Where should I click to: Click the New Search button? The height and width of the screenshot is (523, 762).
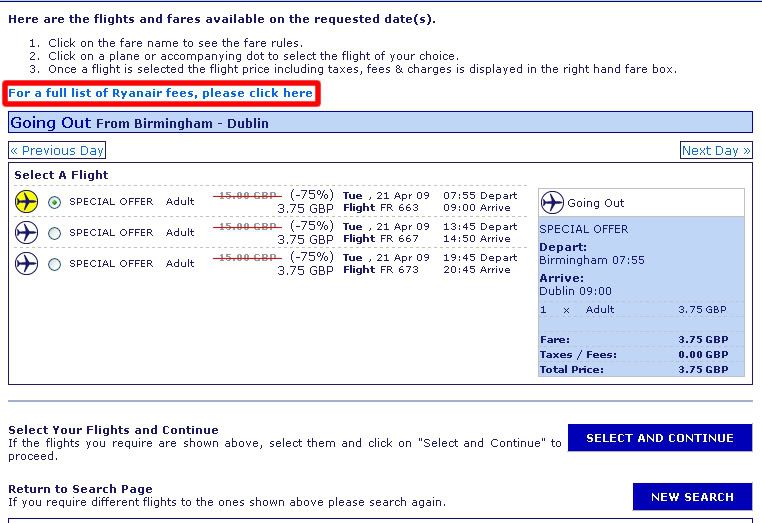692,497
